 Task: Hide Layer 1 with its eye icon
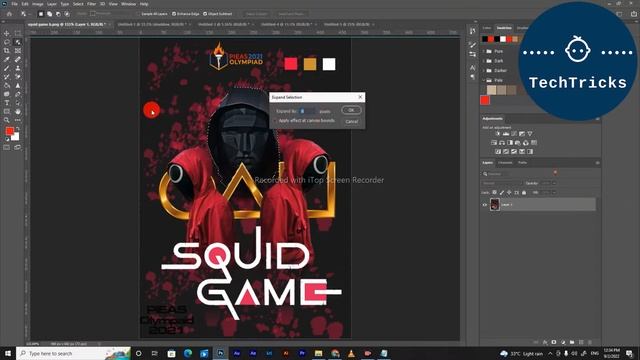[485, 205]
